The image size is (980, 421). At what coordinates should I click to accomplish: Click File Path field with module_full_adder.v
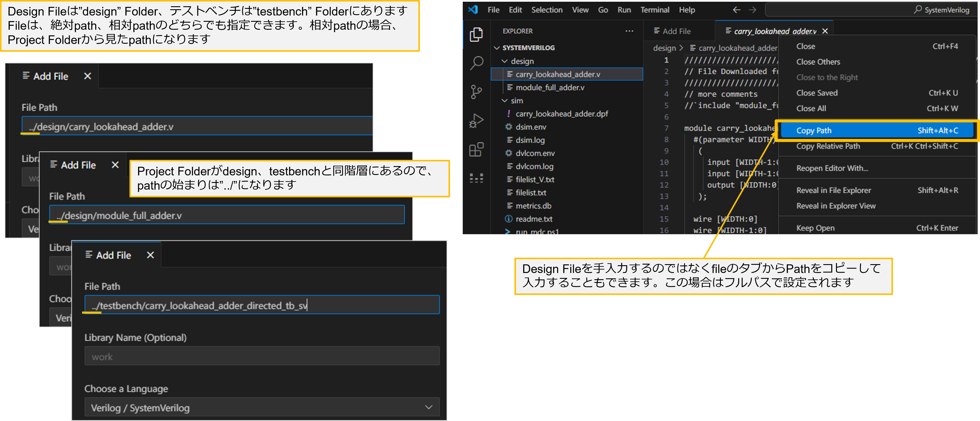pyautogui.click(x=227, y=215)
